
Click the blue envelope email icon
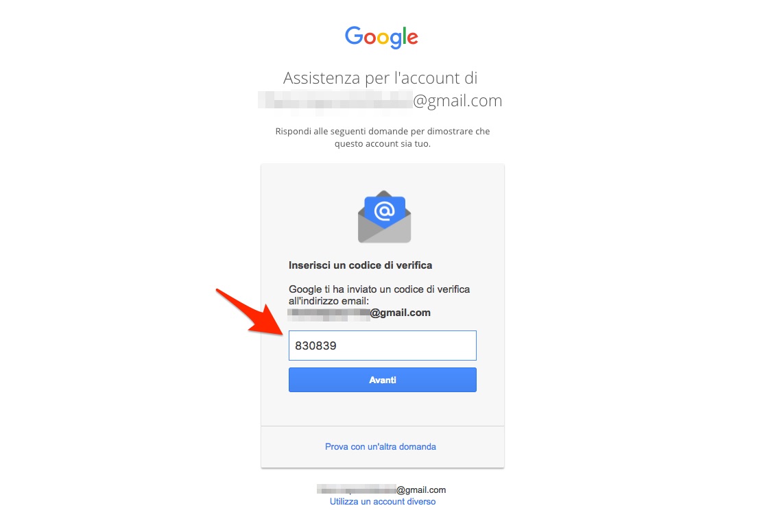(385, 217)
